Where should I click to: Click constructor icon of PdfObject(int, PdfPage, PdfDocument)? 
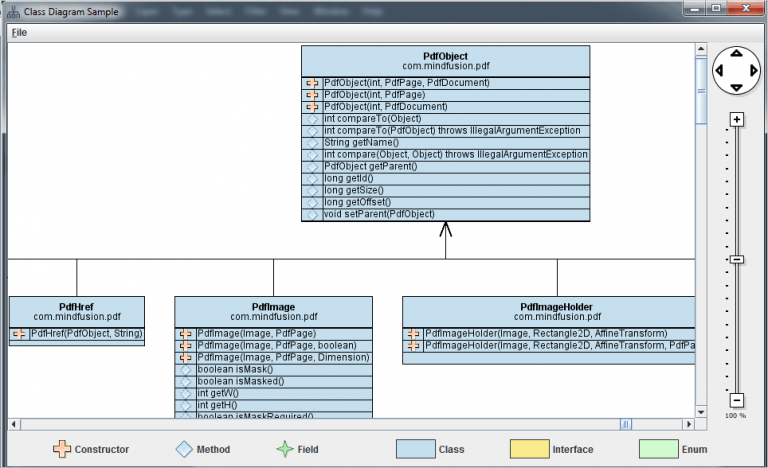click(312, 83)
